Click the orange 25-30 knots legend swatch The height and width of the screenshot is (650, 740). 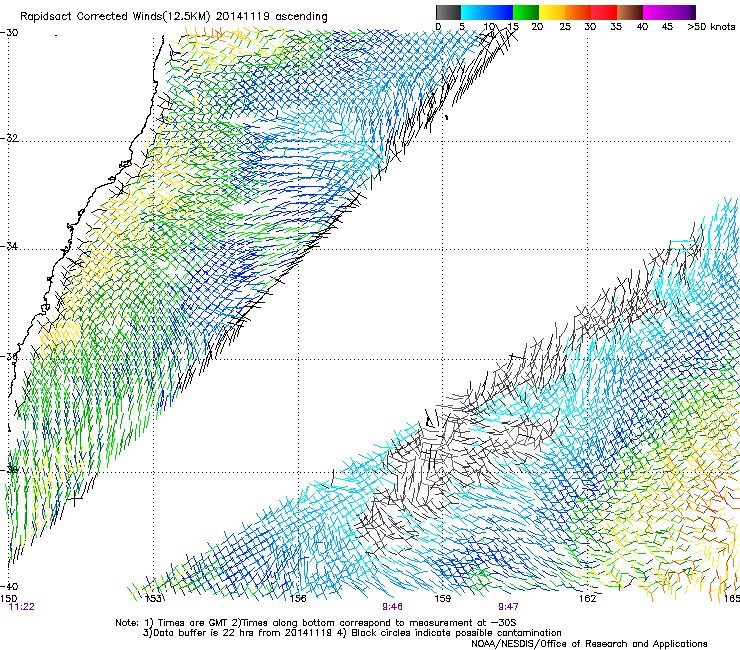pyautogui.click(x=578, y=12)
